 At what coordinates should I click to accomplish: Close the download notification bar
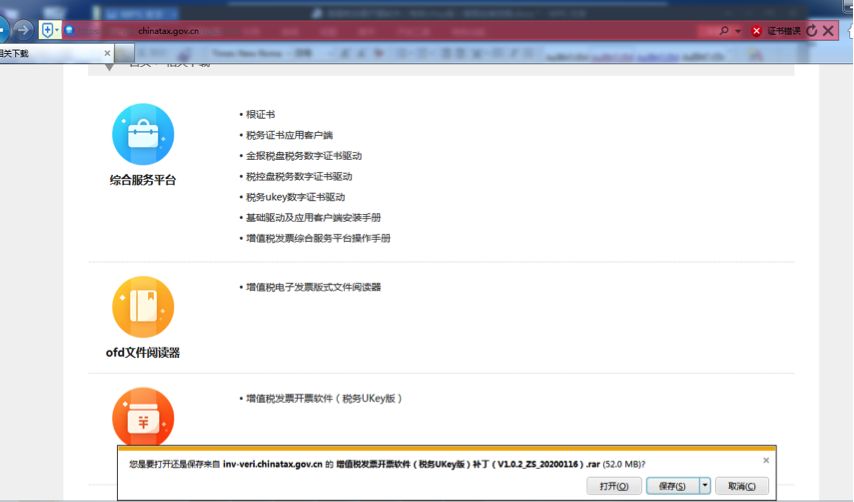pos(766,461)
